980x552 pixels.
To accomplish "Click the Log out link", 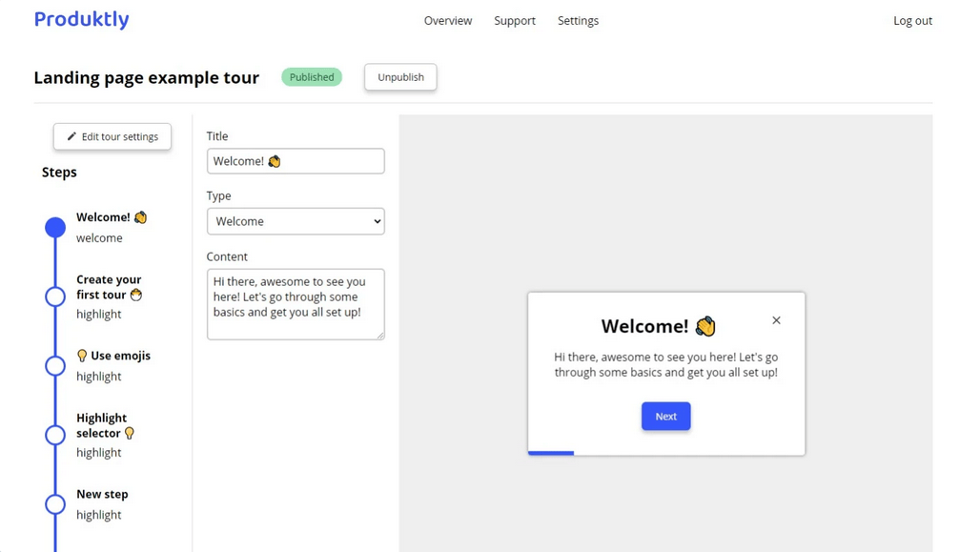I will tap(912, 20).
